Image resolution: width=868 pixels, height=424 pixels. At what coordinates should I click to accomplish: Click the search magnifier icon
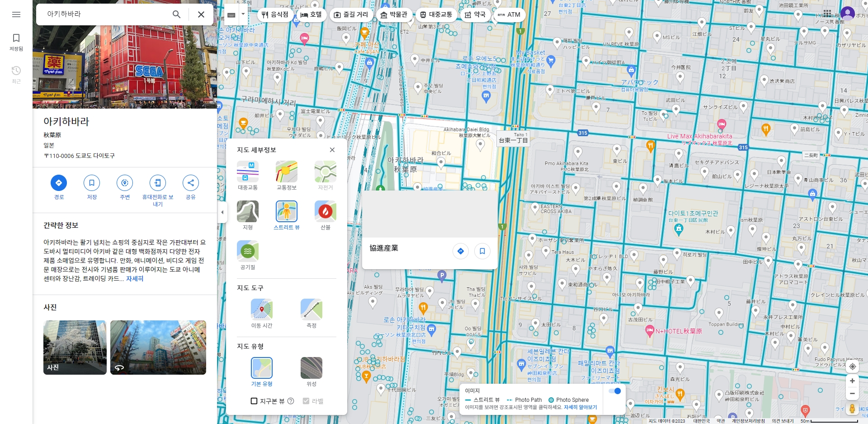coord(176,14)
